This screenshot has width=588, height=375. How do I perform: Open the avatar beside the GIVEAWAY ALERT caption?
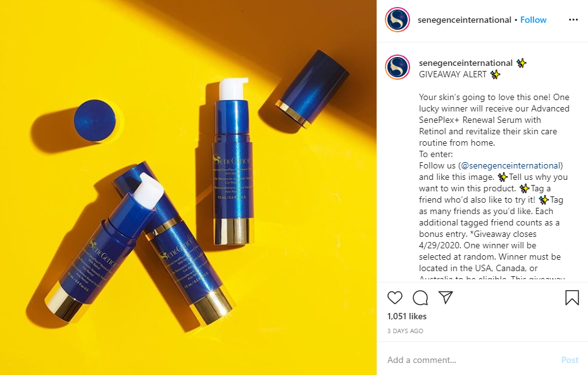click(x=397, y=67)
